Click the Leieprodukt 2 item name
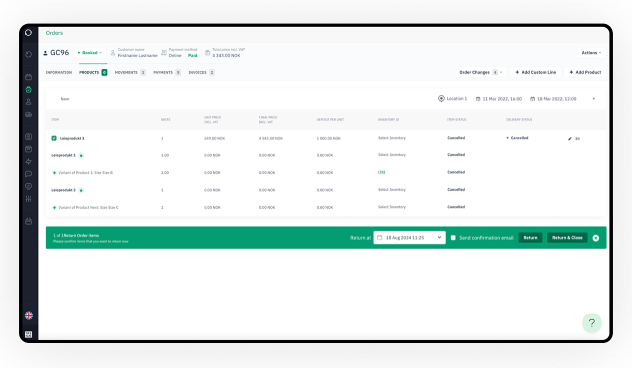Viewport: 632px width, 368px height. tap(63, 190)
